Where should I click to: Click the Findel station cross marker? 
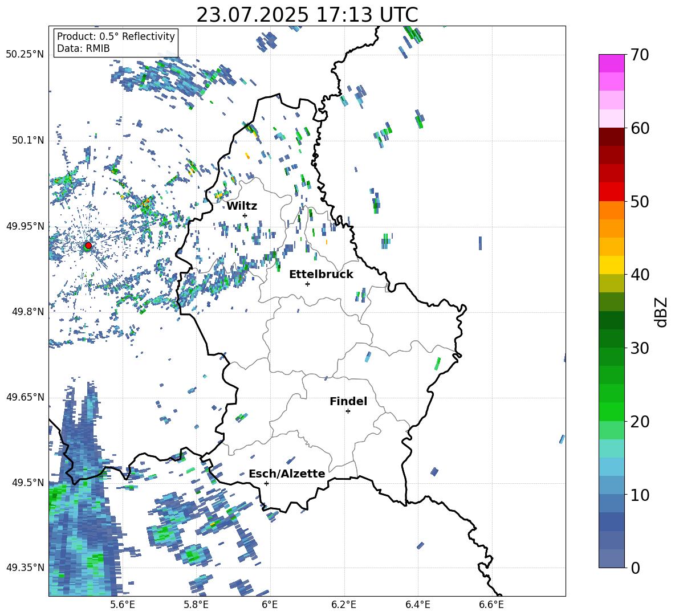pos(348,411)
